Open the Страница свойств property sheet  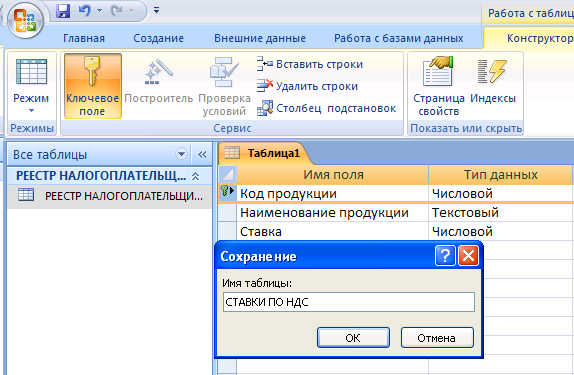439,86
